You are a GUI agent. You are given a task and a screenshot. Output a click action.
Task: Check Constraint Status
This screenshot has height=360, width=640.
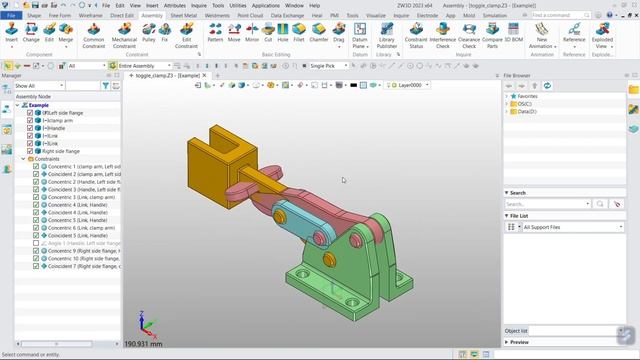pos(416,35)
